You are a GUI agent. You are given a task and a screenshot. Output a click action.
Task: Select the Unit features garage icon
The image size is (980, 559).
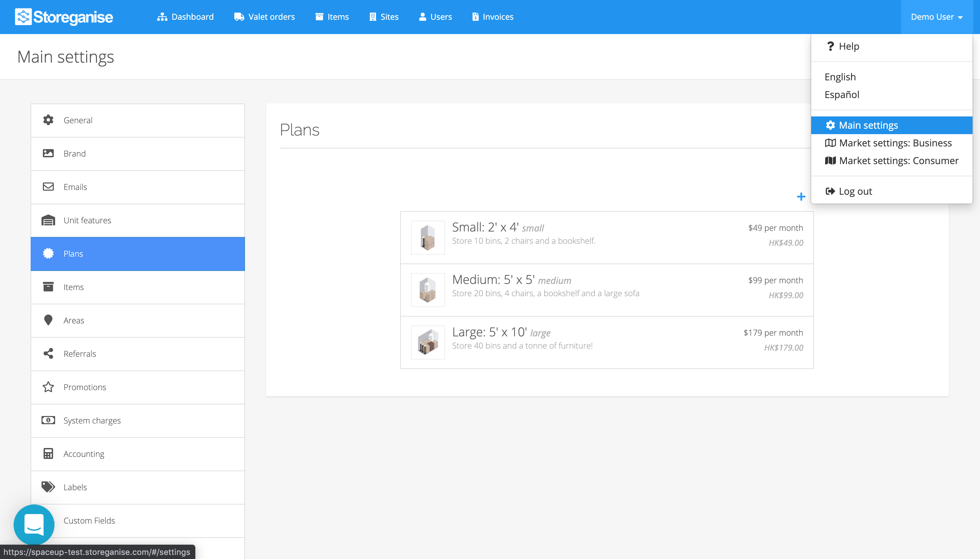click(48, 220)
